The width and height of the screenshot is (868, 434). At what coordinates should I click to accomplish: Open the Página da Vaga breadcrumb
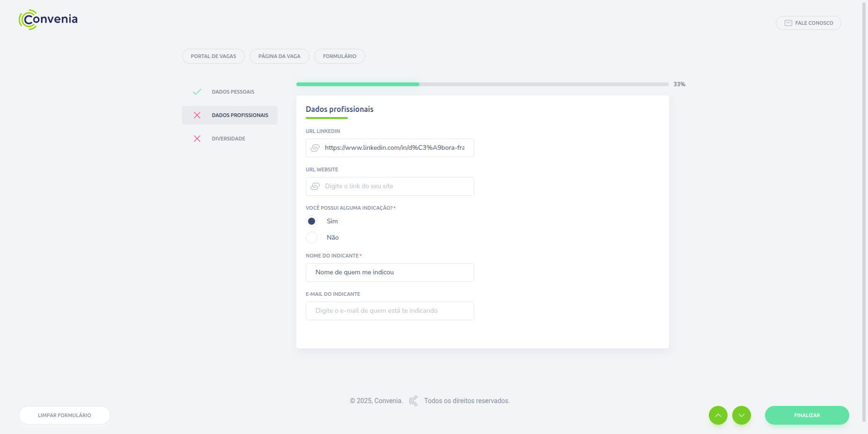point(279,56)
